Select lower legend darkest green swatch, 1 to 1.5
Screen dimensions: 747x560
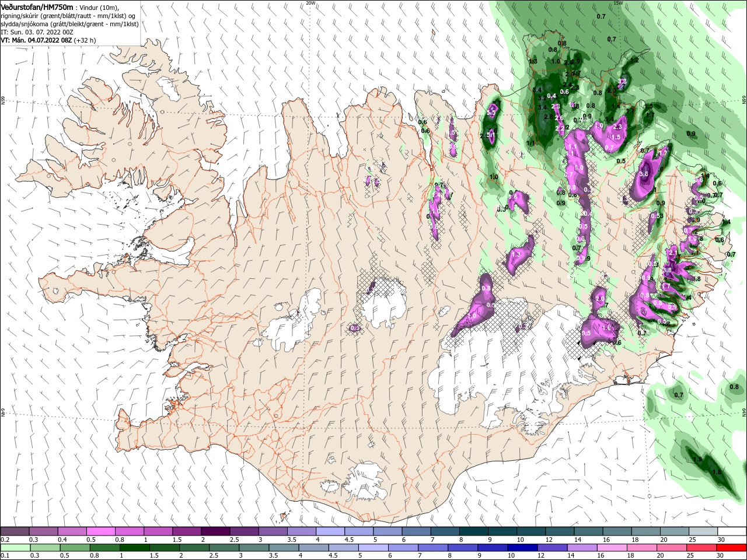[x=134, y=548]
